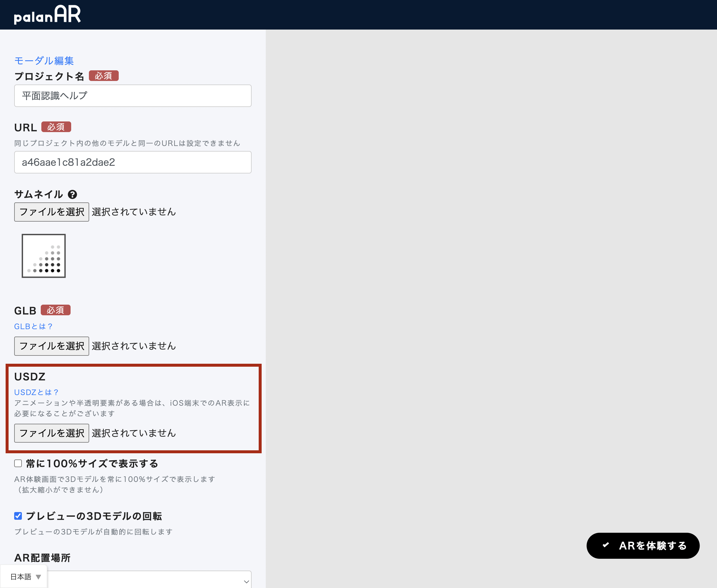The width and height of the screenshot is (717, 588).
Task: Click the thumbnail help question-mark icon
Action: click(x=72, y=194)
